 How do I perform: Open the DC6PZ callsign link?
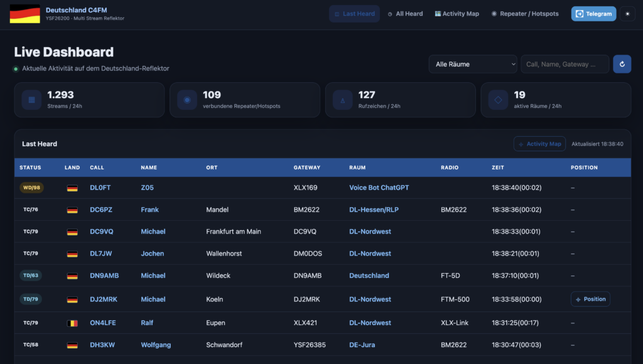pos(101,210)
